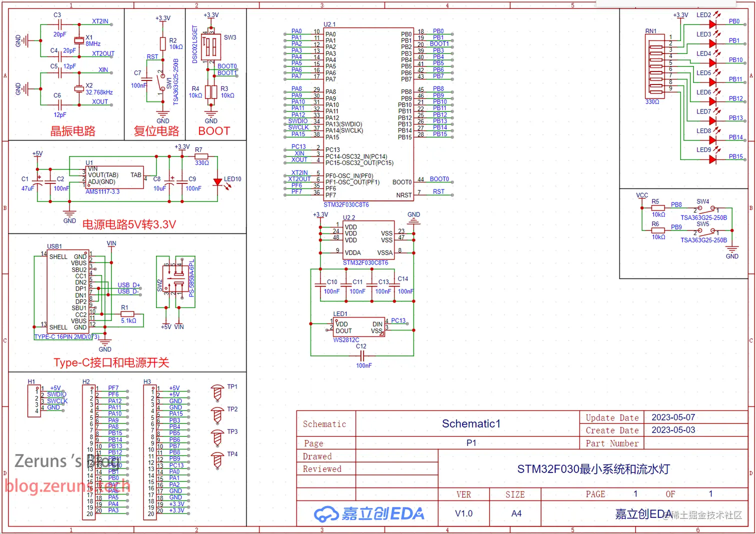
Task: Click the USB_D+ net label
Action: click(129, 285)
